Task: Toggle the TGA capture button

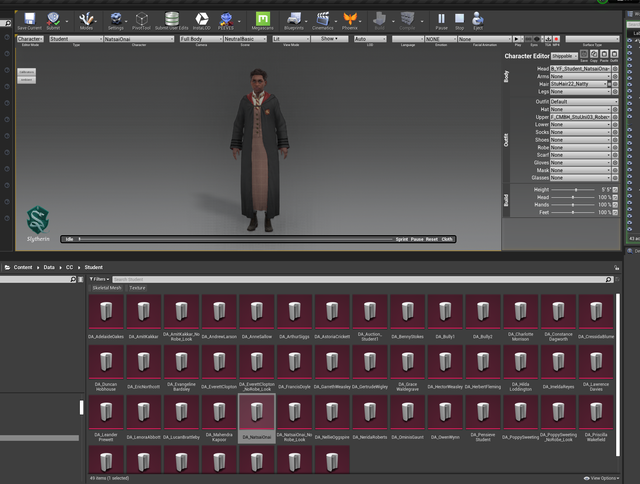Action: coord(548,39)
